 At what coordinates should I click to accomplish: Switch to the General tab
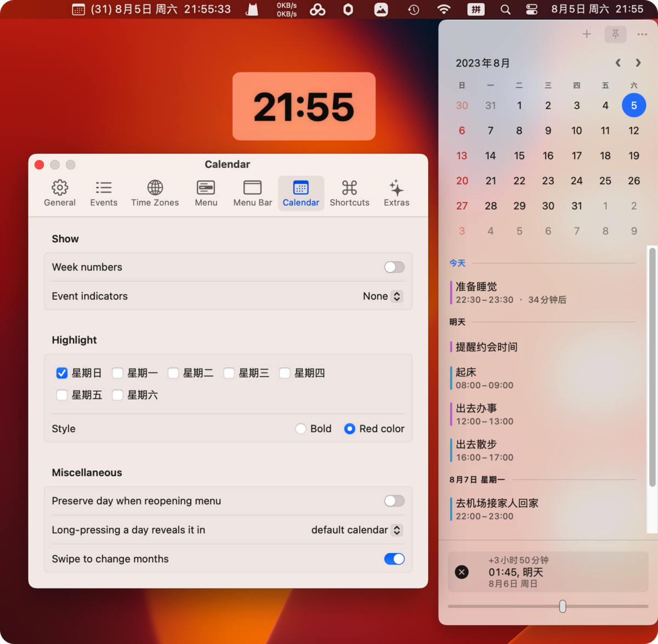pyautogui.click(x=60, y=193)
